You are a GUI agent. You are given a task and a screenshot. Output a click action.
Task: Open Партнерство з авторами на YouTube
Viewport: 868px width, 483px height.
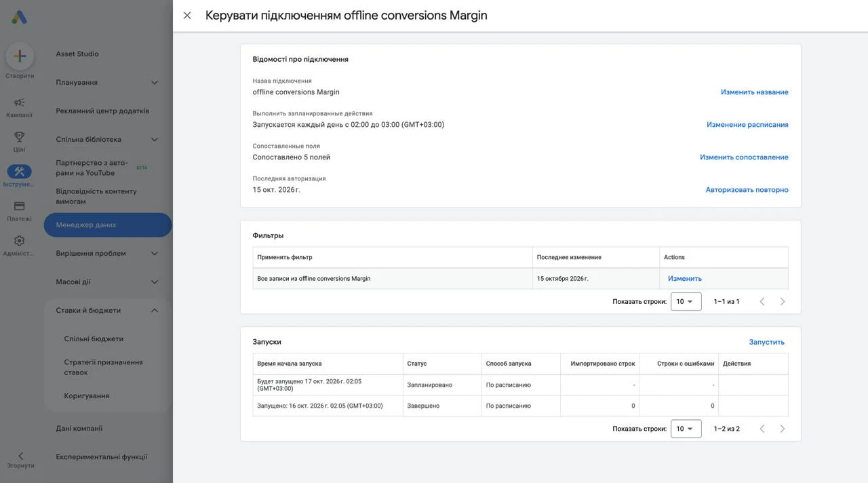[x=92, y=168]
